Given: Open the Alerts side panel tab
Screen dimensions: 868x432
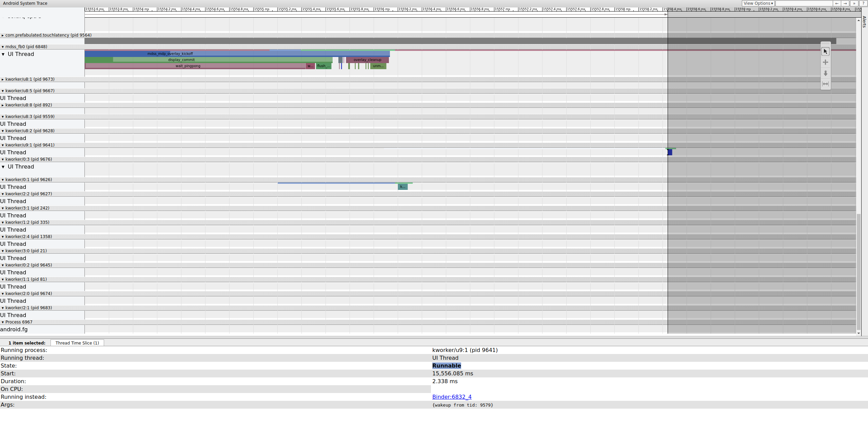Looking at the screenshot, I should tap(864, 22).
